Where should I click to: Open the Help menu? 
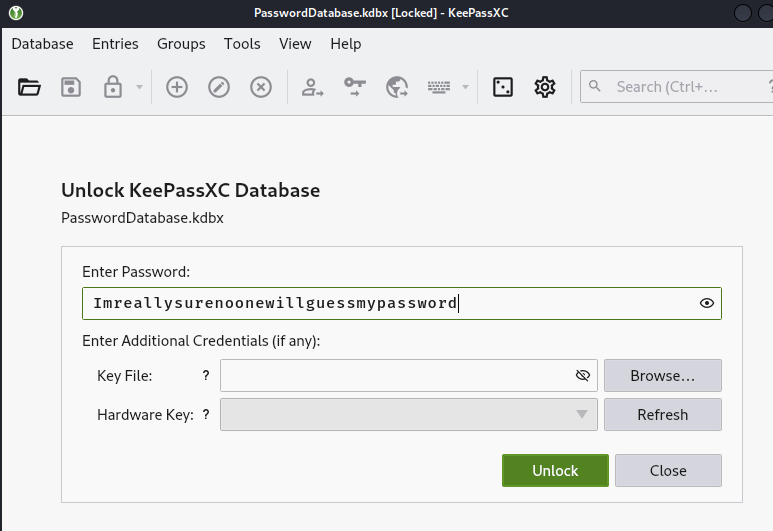(x=346, y=44)
